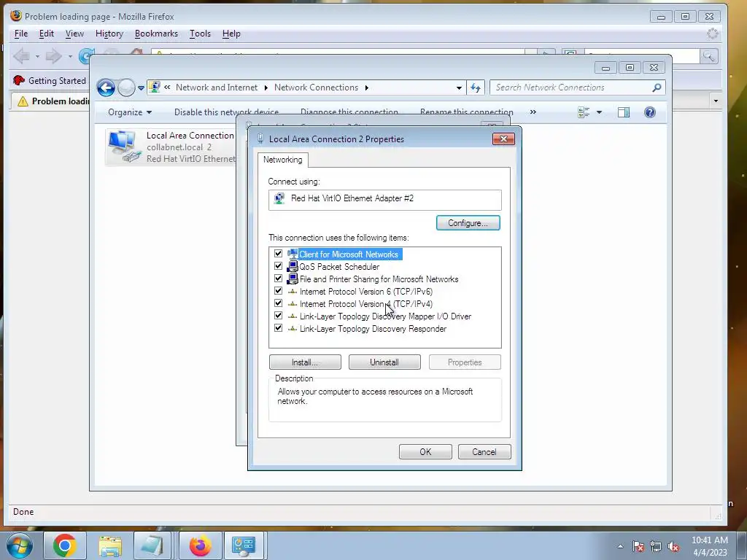This screenshot has height=560, width=747.
Task: Open the Windows Start menu
Action: click(x=19, y=545)
